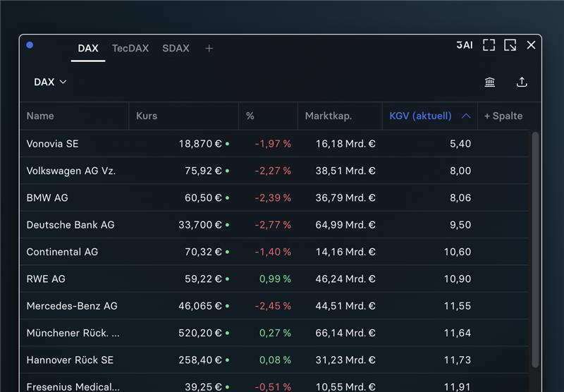Select Fresenius Medical row name

(73, 387)
